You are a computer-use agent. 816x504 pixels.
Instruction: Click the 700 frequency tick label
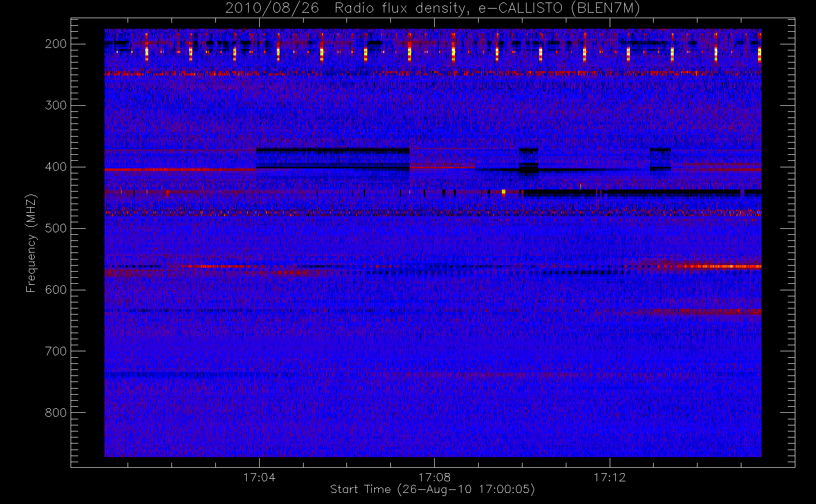click(x=55, y=351)
